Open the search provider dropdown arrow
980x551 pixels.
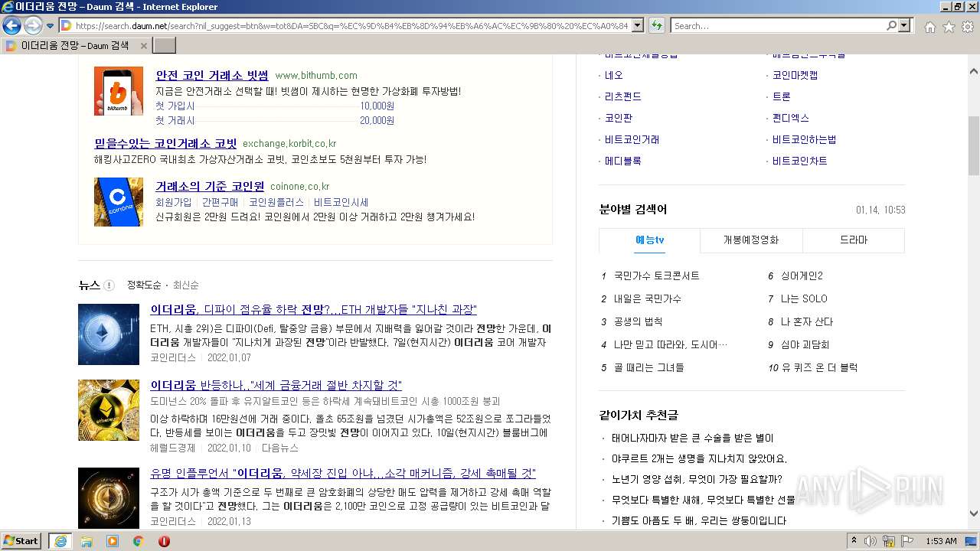click(904, 25)
